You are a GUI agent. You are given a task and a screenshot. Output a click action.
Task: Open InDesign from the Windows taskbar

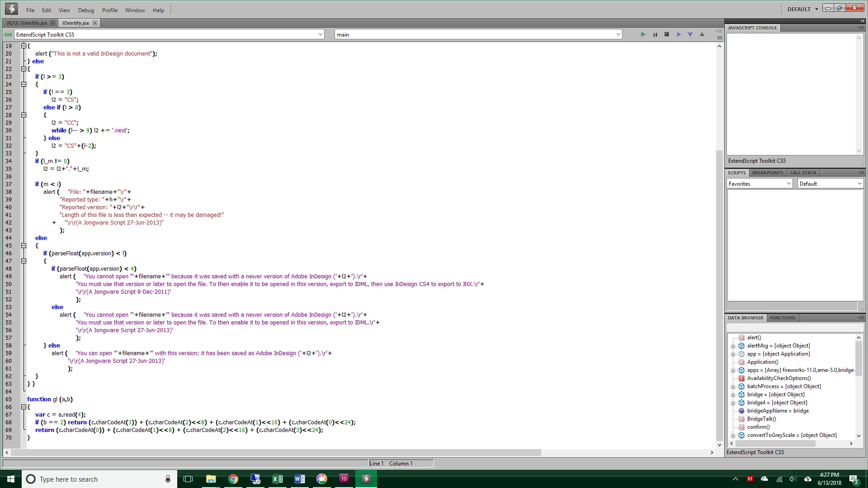point(344,479)
